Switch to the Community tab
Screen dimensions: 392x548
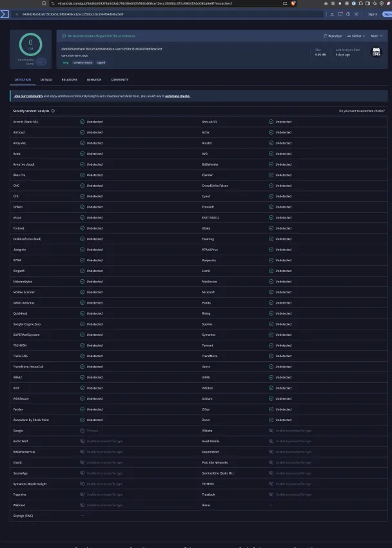119,80
